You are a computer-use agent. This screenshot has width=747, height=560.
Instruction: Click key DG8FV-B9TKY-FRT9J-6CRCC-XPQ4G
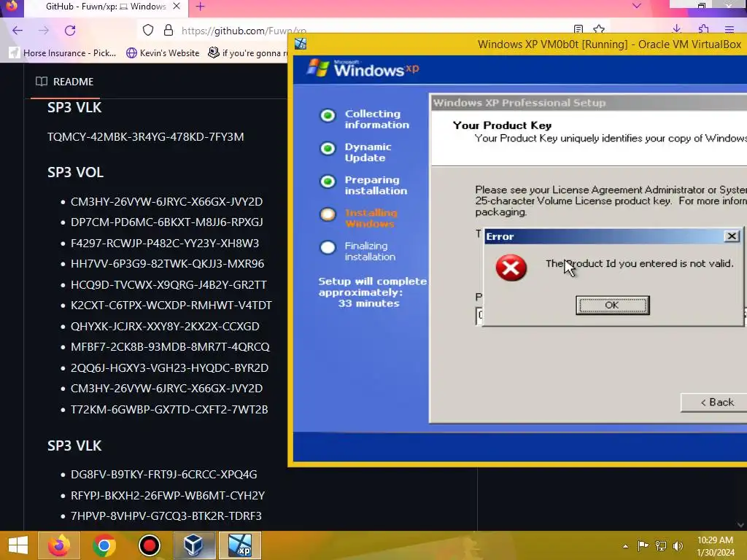tap(164, 475)
